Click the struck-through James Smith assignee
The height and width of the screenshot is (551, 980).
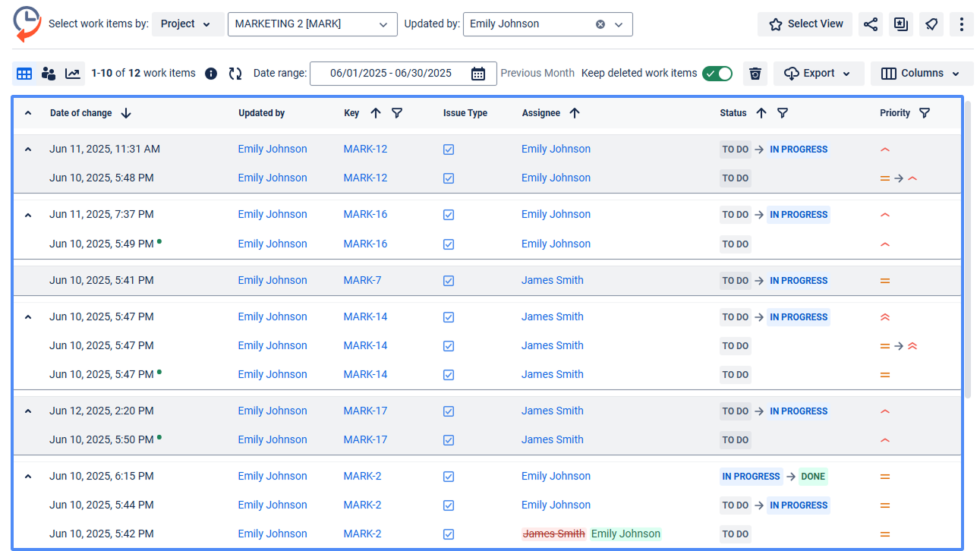click(x=553, y=534)
